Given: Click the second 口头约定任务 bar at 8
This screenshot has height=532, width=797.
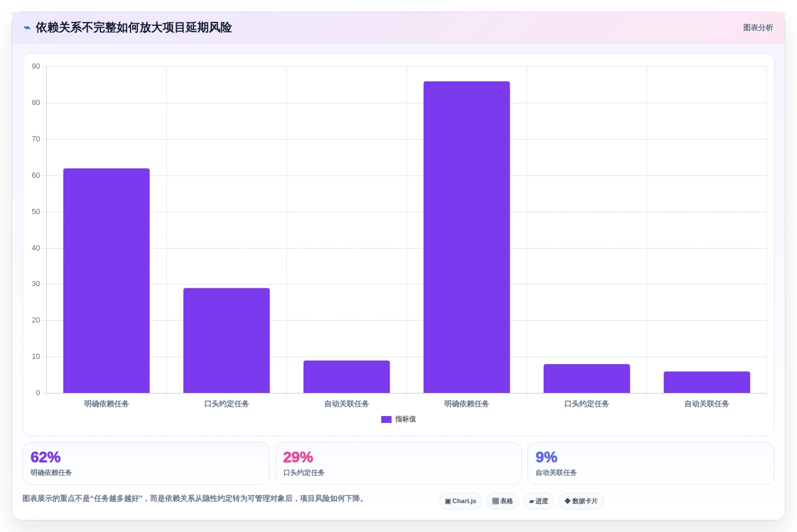Looking at the screenshot, I should click(x=587, y=379).
